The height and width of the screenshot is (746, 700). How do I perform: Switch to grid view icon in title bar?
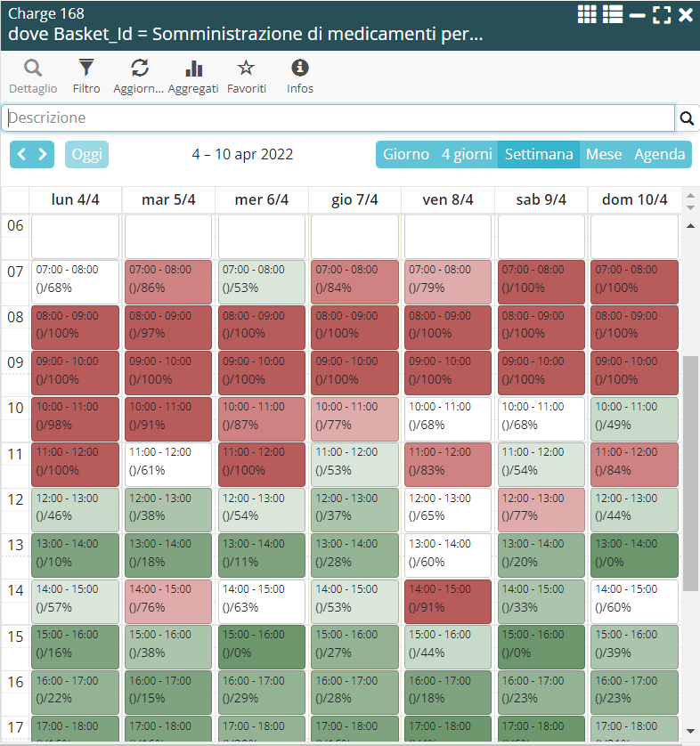pyautogui.click(x=587, y=14)
